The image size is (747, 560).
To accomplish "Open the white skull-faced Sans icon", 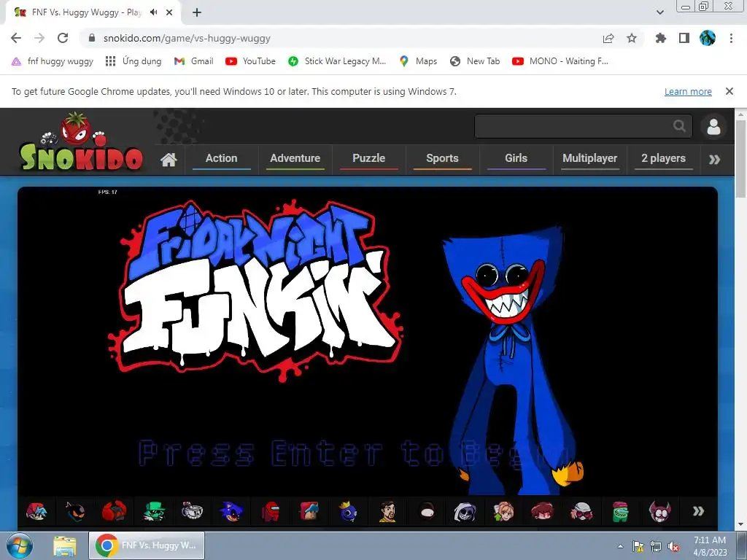I will 465,511.
